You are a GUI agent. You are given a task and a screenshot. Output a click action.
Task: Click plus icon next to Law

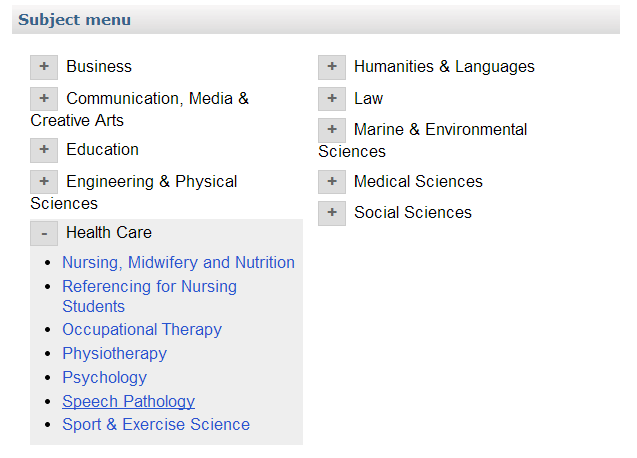click(x=332, y=99)
